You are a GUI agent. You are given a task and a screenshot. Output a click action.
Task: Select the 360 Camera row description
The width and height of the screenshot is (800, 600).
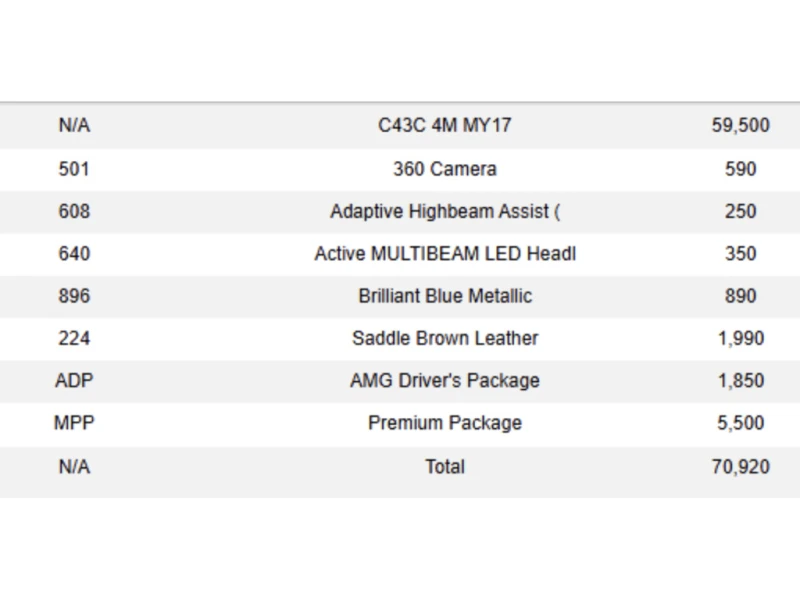(x=445, y=169)
